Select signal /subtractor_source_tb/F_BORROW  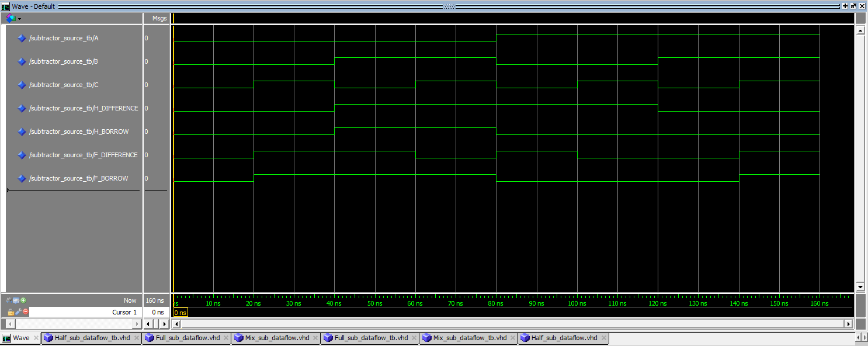click(x=78, y=178)
